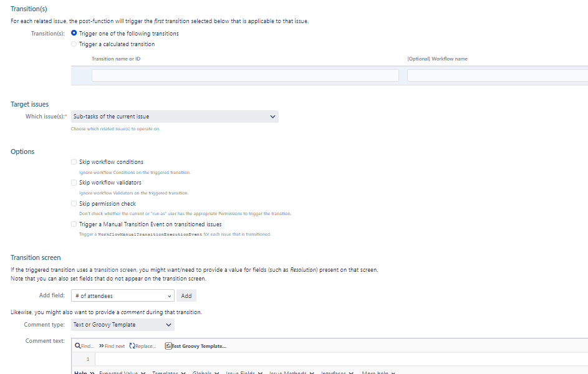Screen dimensions: 588x374
Task: Click the 'Options' section heading
Action: tap(22, 151)
